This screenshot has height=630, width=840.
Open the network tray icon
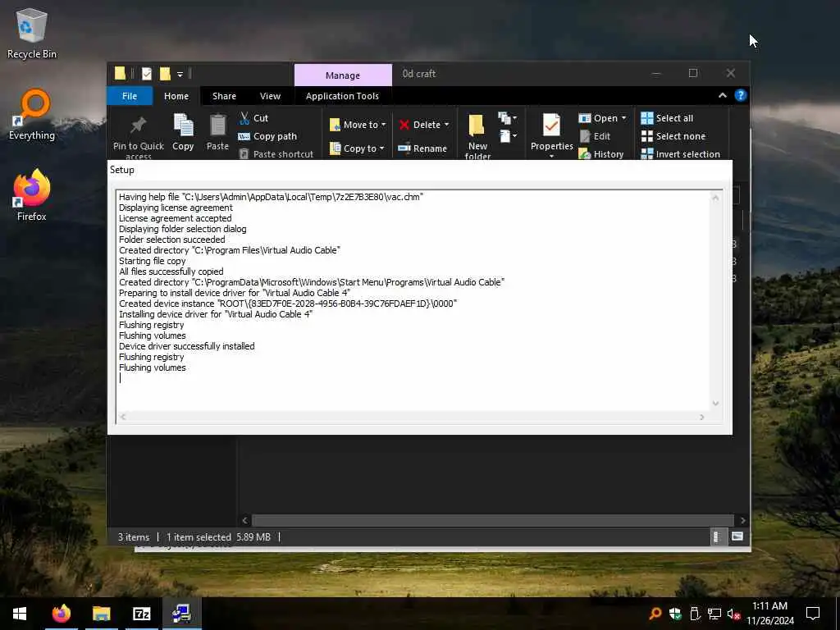point(714,614)
